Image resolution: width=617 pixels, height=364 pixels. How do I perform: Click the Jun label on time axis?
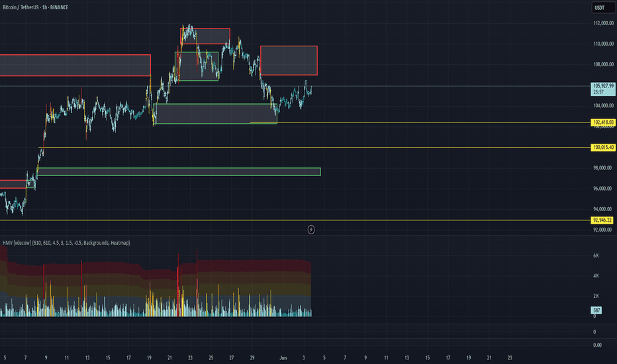point(283,357)
